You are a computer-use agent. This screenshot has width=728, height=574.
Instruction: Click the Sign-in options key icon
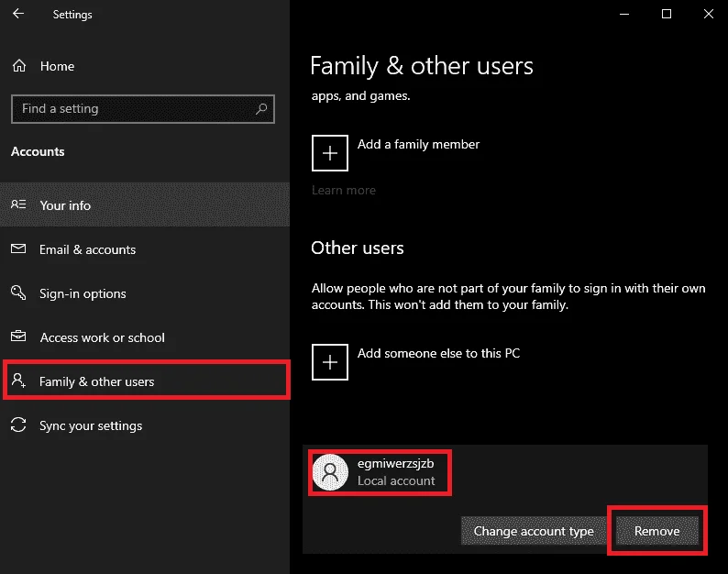pos(18,293)
